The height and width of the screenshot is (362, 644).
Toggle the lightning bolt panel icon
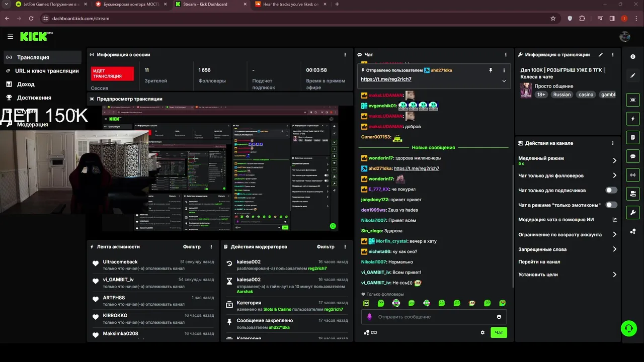click(633, 119)
